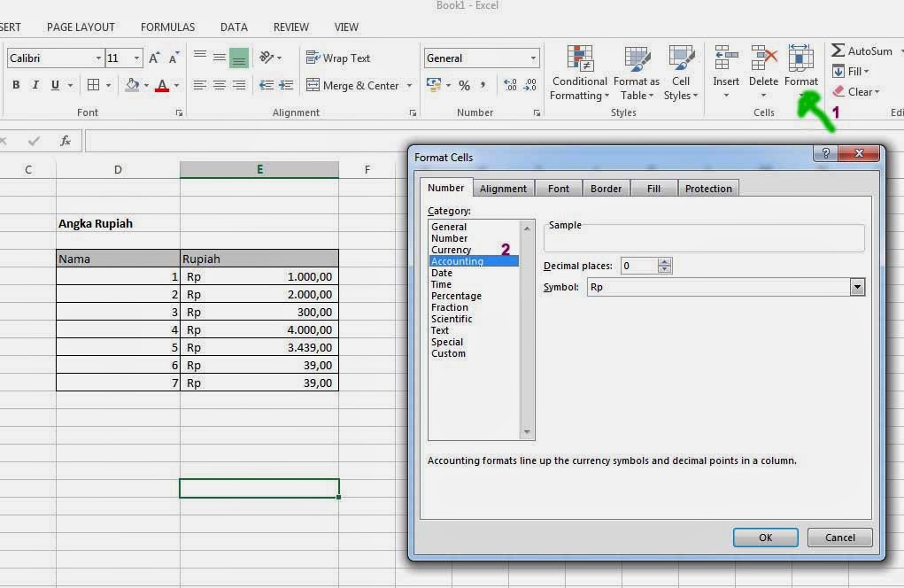Image resolution: width=904 pixels, height=588 pixels.
Task: Increase Decimal places using the spinner up arrow
Action: point(663,261)
